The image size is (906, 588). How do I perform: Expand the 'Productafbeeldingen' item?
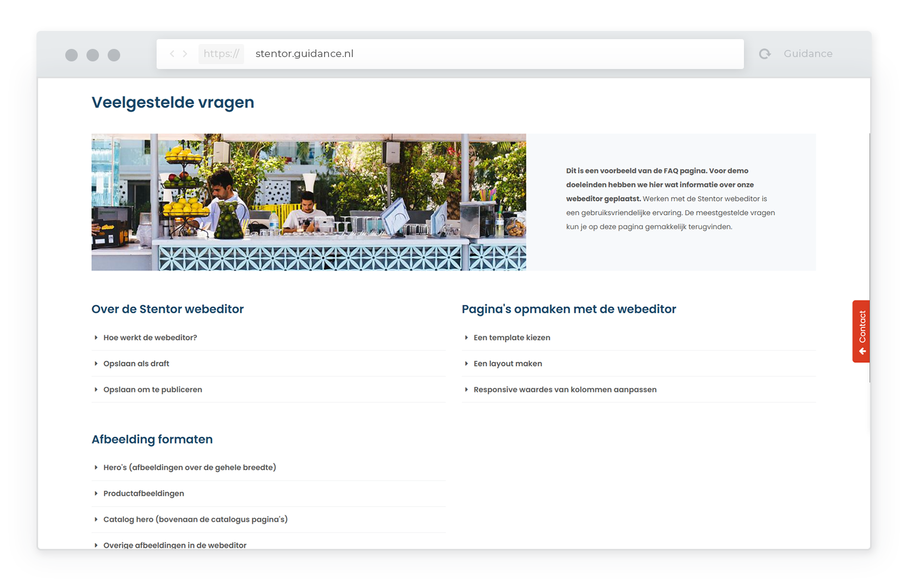[144, 493]
